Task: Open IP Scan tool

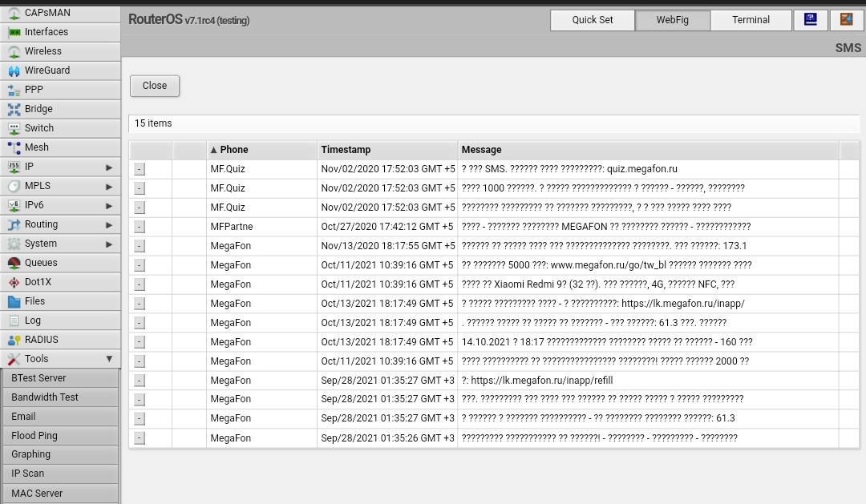Action: click(x=59, y=474)
